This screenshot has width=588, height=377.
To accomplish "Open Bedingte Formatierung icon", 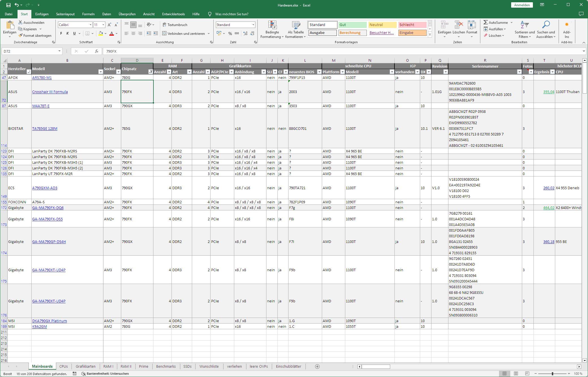I will click(272, 25).
